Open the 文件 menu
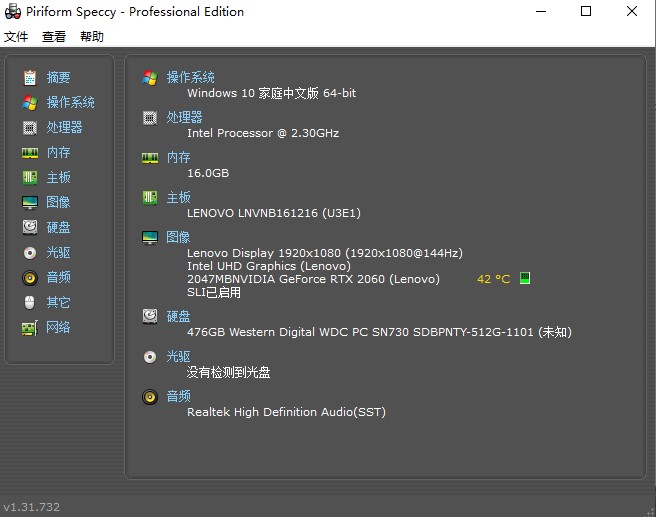Image resolution: width=656 pixels, height=517 pixels. 16,37
